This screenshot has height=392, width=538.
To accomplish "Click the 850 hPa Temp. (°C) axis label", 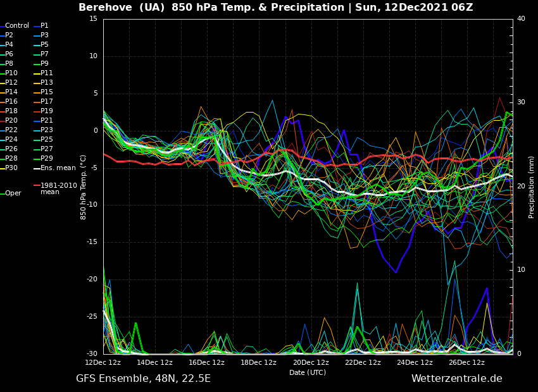I will [x=84, y=187].
